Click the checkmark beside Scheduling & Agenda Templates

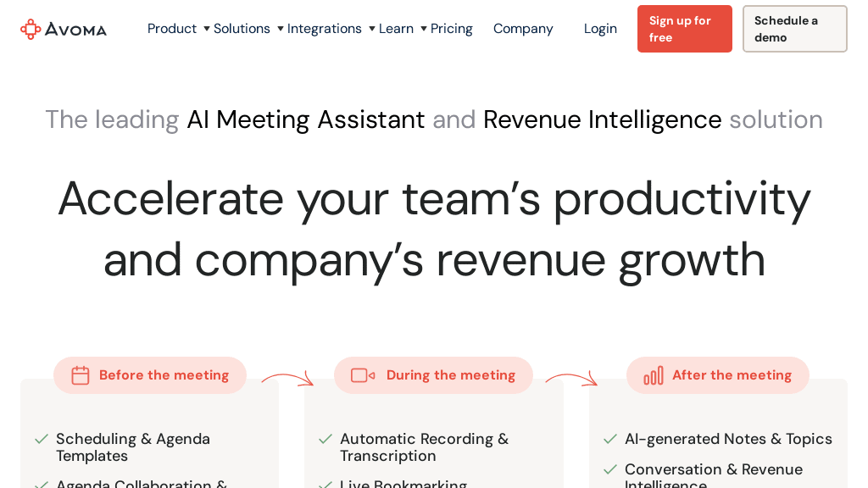coord(41,439)
